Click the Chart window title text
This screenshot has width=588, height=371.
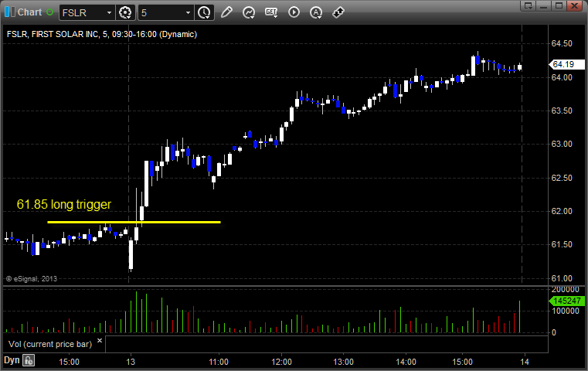(x=30, y=12)
